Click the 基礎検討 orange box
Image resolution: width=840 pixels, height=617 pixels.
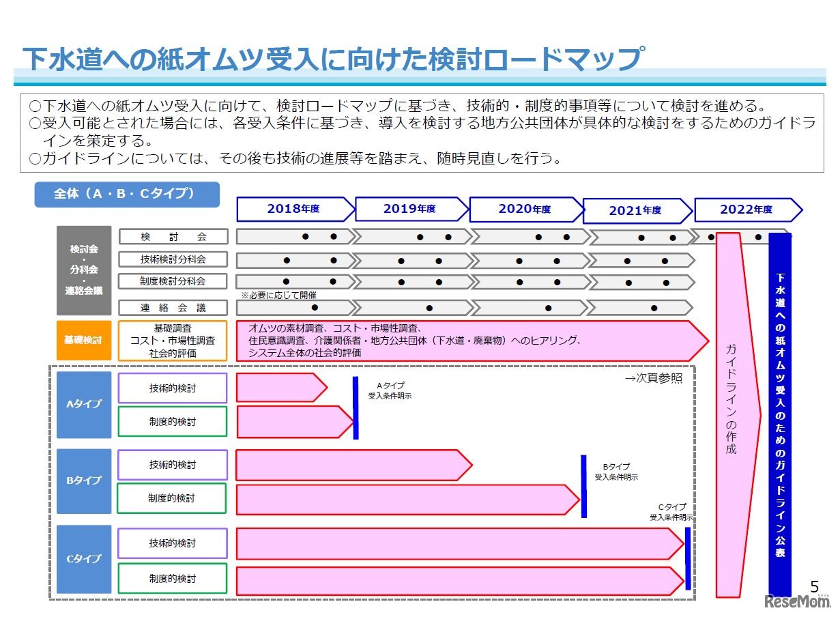(x=83, y=340)
